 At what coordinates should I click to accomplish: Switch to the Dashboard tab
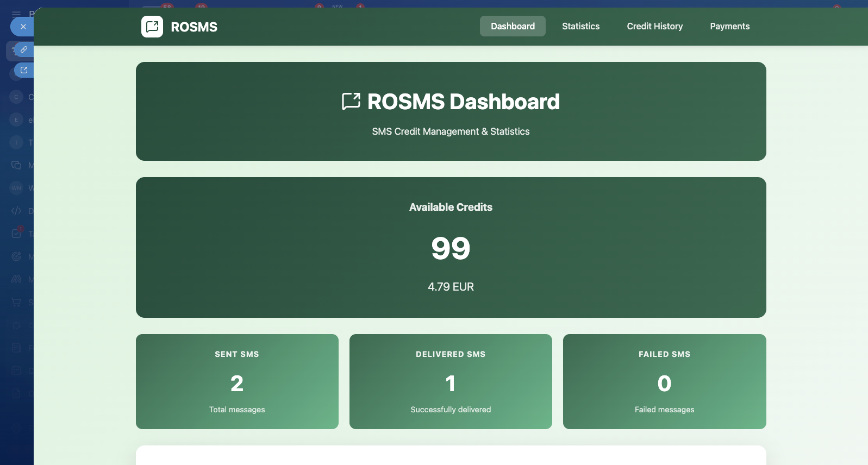pyautogui.click(x=513, y=26)
